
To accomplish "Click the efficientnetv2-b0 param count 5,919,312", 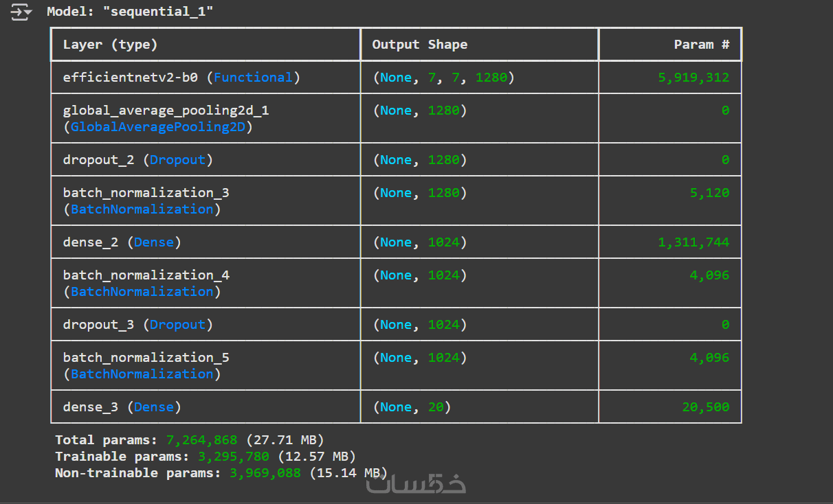I will tap(693, 78).
